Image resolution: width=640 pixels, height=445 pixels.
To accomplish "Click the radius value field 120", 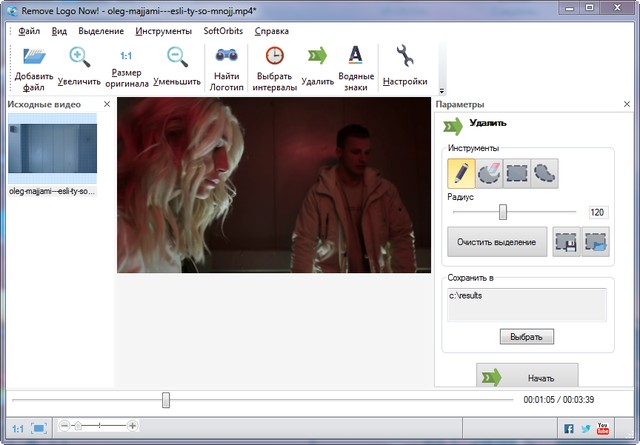I will click(x=597, y=212).
